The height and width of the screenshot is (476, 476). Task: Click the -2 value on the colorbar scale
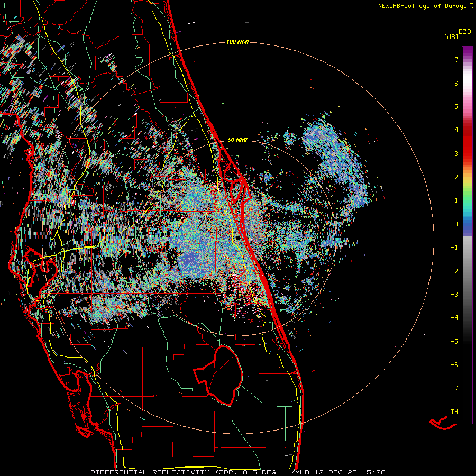454,271
